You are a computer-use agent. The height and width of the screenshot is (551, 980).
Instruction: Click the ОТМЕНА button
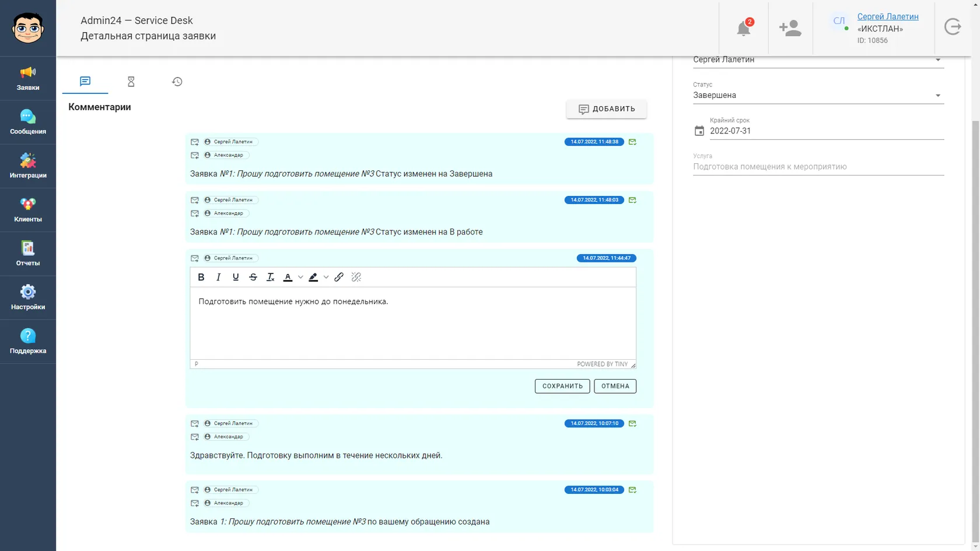[615, 386]
